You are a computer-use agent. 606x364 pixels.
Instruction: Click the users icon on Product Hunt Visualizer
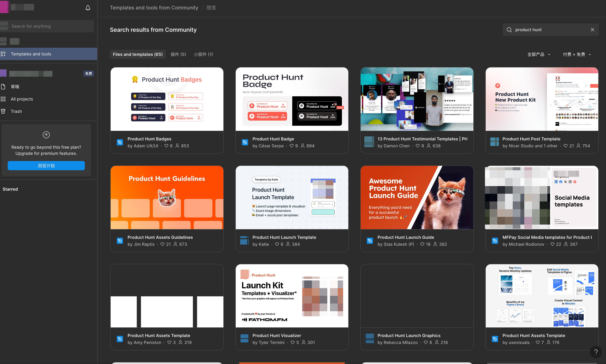(304, 342)
